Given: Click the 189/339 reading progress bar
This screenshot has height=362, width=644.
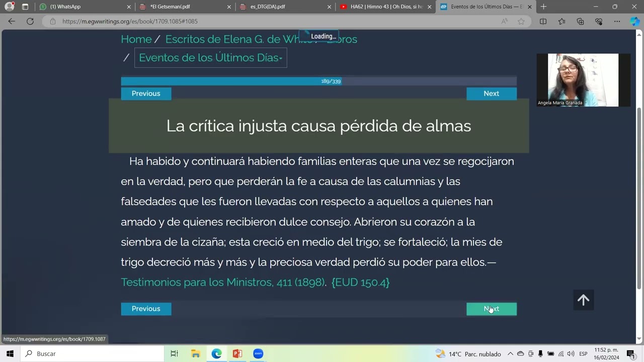Looking at the screenshot, I should 318,81.
